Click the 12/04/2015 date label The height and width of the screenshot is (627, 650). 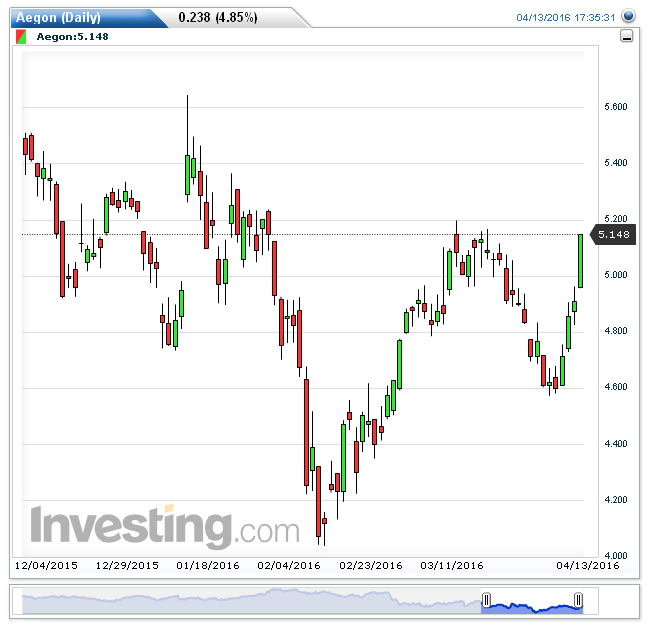click(46, 566)
